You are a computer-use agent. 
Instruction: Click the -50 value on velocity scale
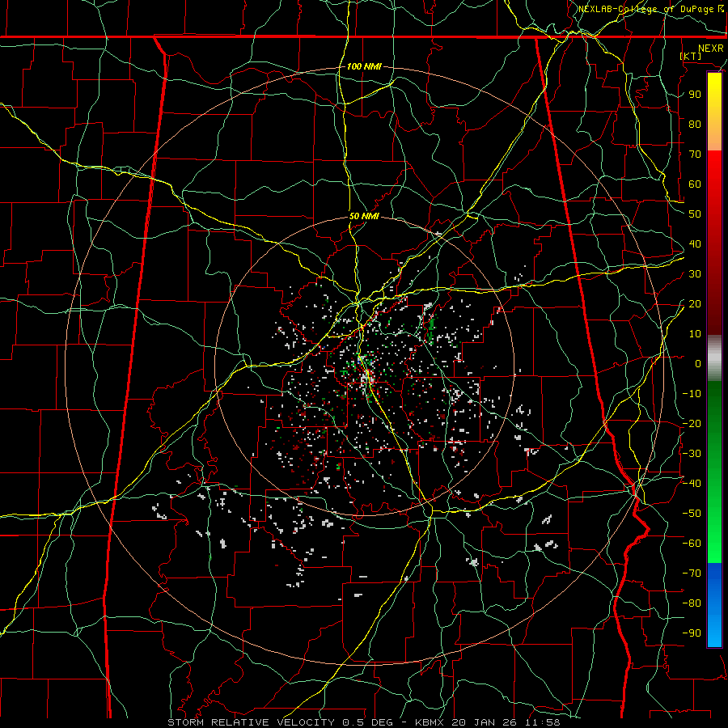coord(692,514)
